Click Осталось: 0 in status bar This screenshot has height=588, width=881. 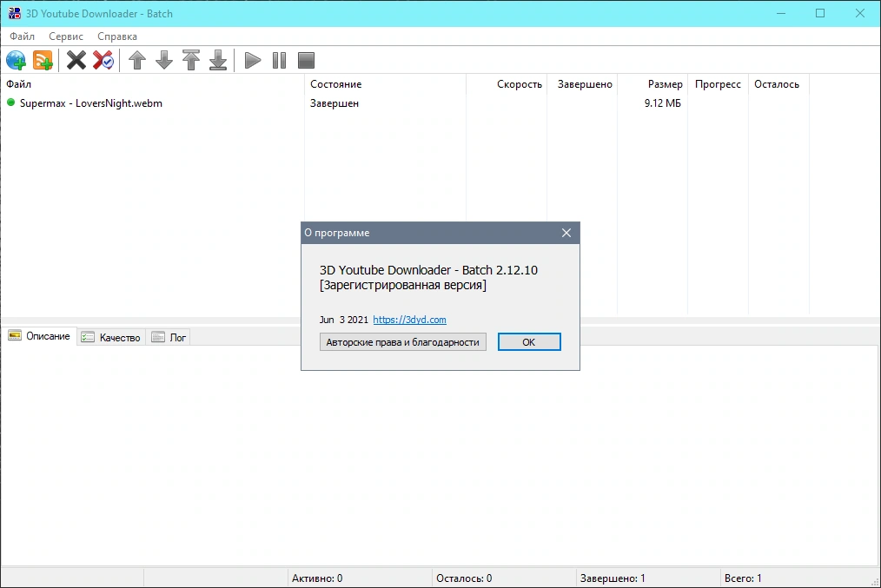pyautogui.click(x=464, y=578)
